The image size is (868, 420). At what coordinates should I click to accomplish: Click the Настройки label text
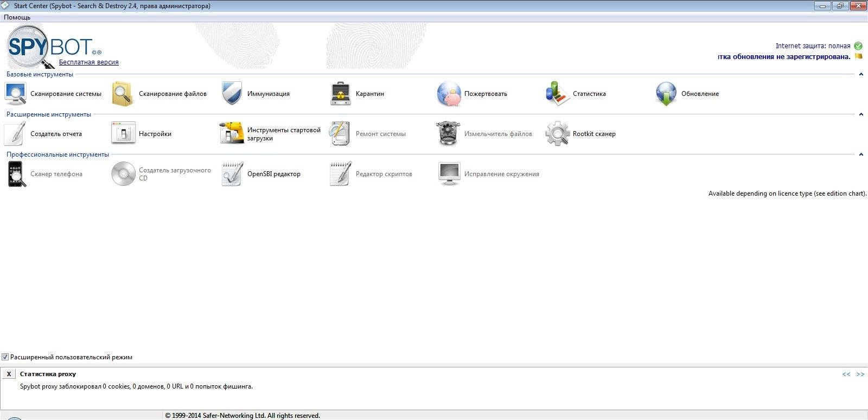(x=155, y=134)
